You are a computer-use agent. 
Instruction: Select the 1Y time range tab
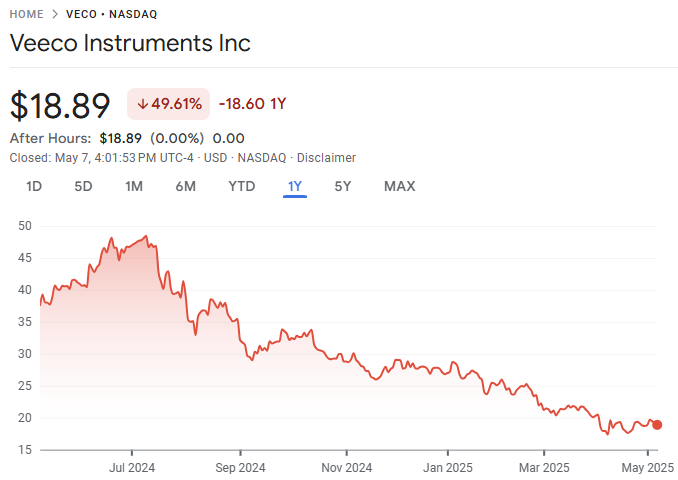tap(294, 186)
